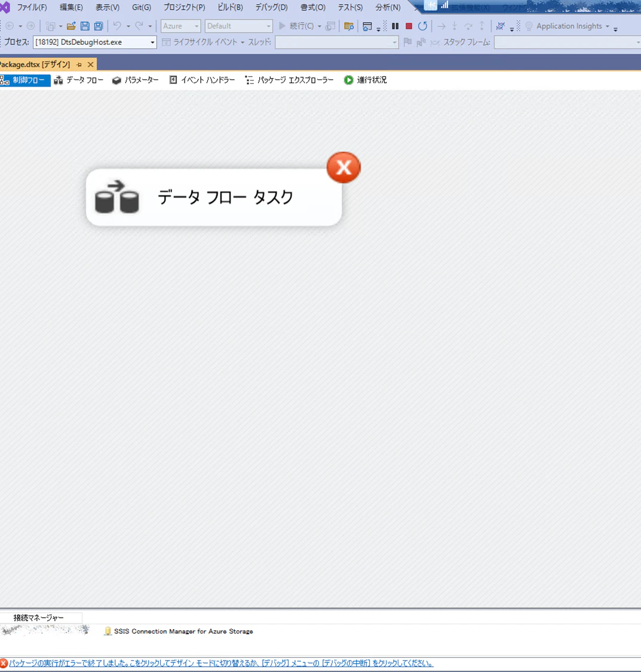Viewport: 641px width, 672px height.
Task: Switch to the 進行状況 tab
Action: (366, 80)
